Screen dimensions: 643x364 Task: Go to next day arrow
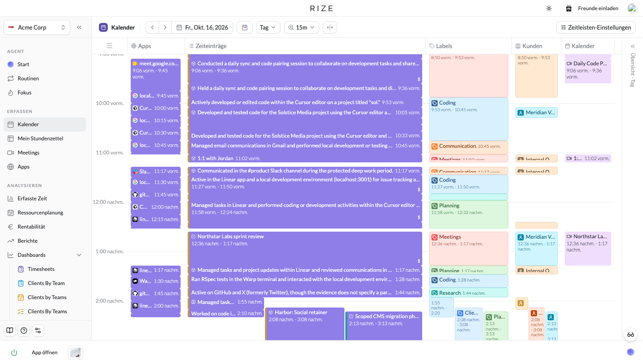click(x=165, y=27)
